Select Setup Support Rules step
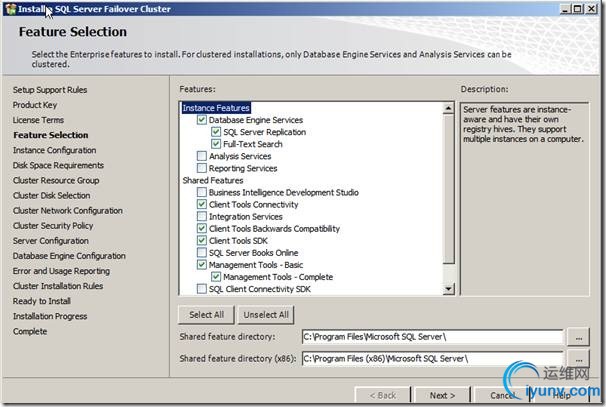606x407 pixels. point(50,90)
